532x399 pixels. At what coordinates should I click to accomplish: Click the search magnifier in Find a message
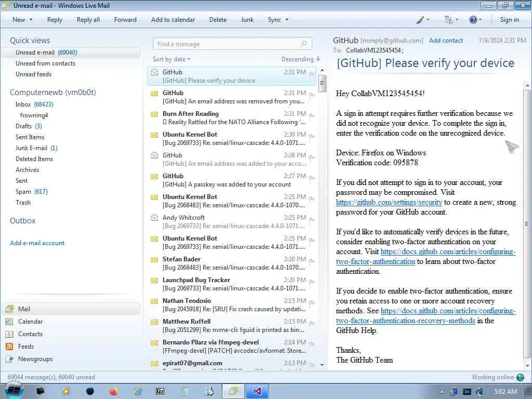[303, 44]
